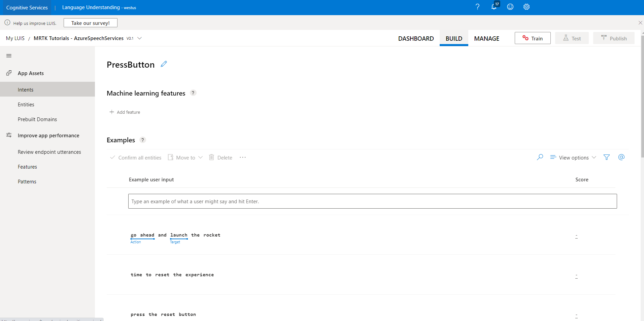Click the help icon next to Machine learning features
The width and height of the screenshot is (644, 321).
click(193, 93)
